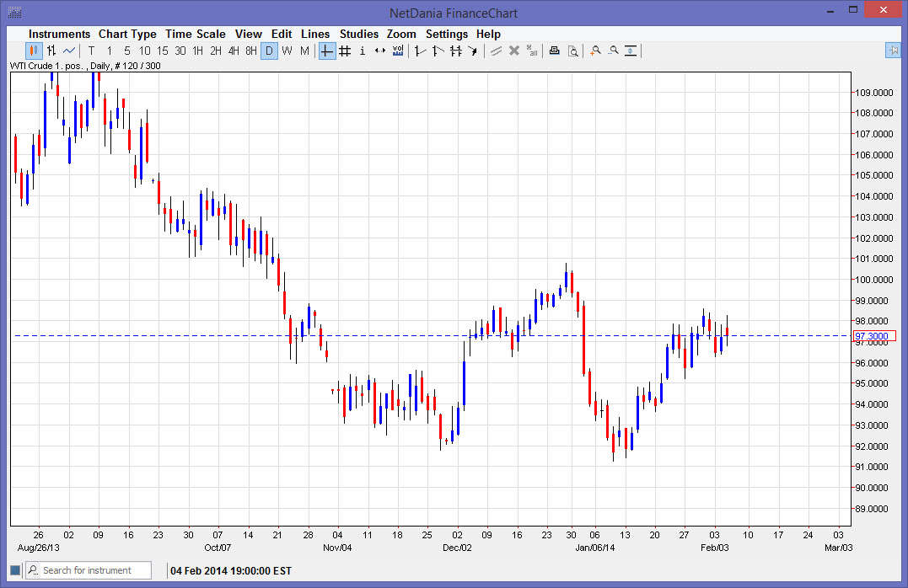Toggle the chart grid lines button
Image resolution: width=908 pixels, height=588 pixels.
coord(345,51)
